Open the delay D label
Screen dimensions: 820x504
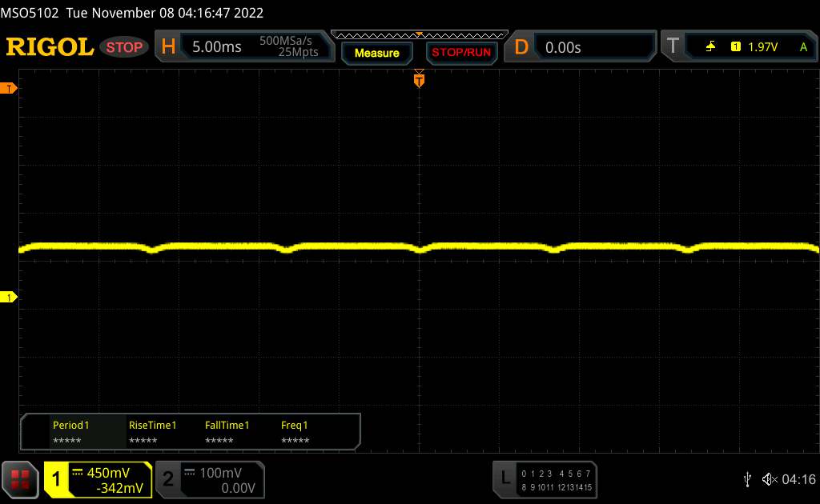[521, 47]
